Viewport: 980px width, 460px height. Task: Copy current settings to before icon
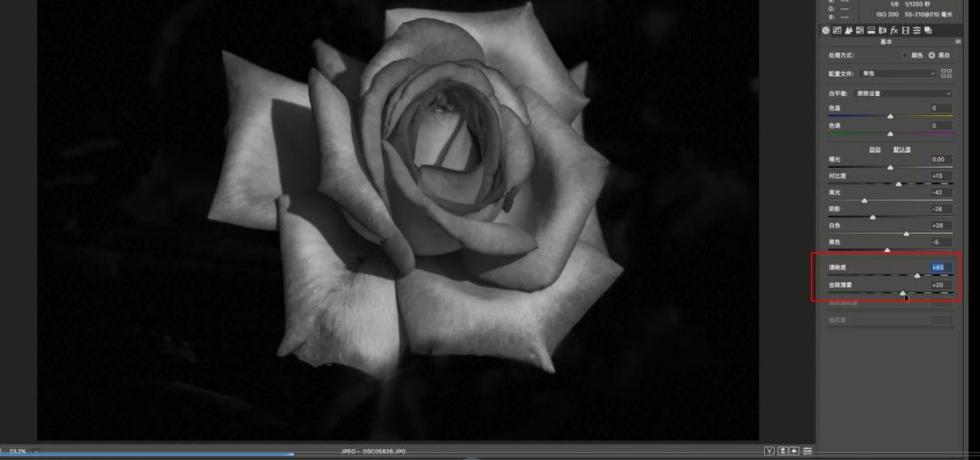coord(794,451)
